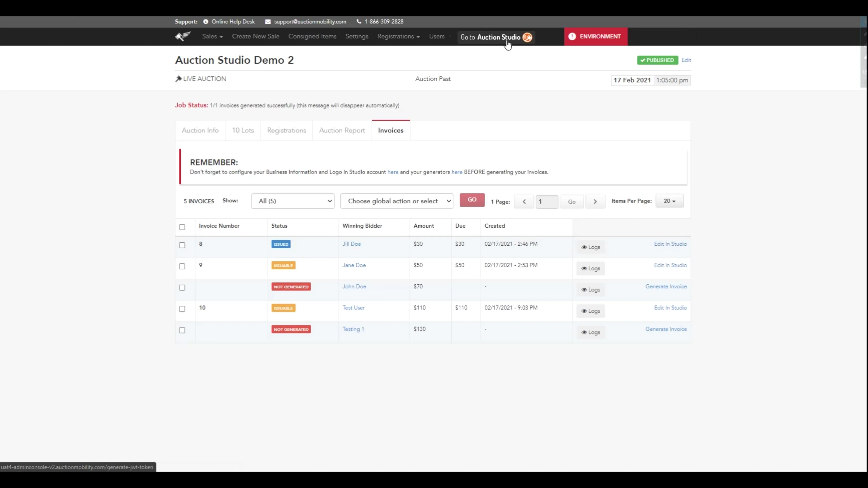Viewport: 868px width, 488px height.
Task: Switch to the Auction Info tab
Action: click(x=200, y=130)
